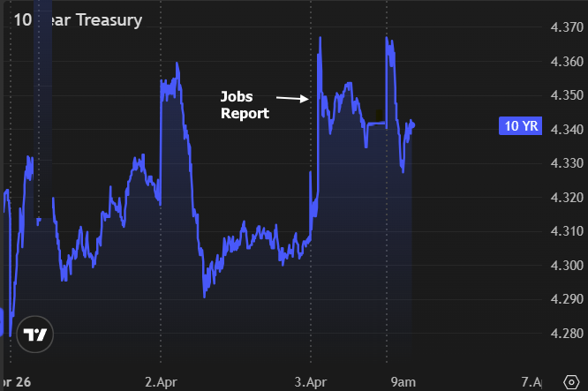Click the 9am time label
The image size is (588, 391).
click(403, 381)
